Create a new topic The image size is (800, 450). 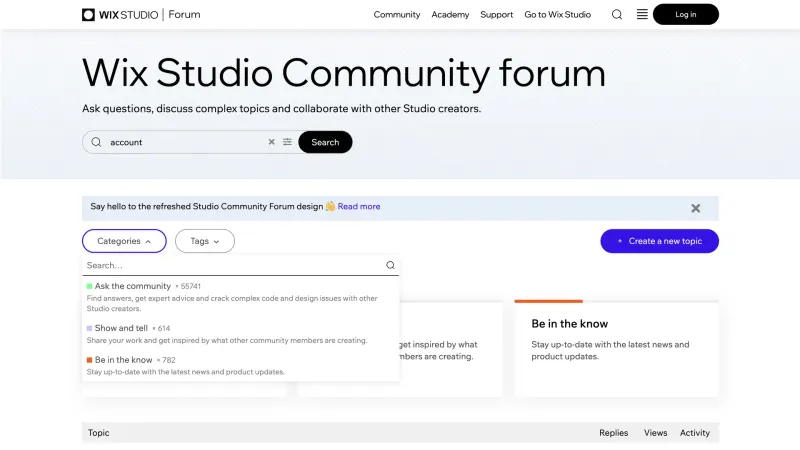click(x=659, y=241)
